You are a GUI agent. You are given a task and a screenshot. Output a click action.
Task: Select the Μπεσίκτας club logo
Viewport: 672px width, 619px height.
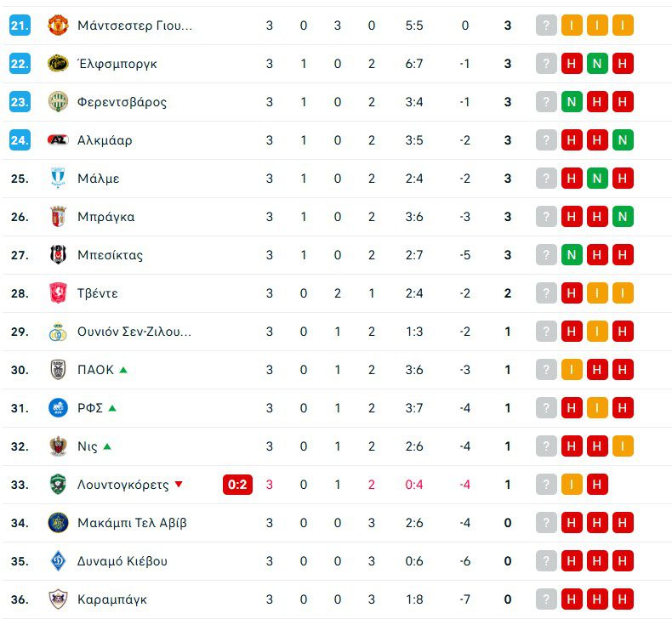pos(57,255)
